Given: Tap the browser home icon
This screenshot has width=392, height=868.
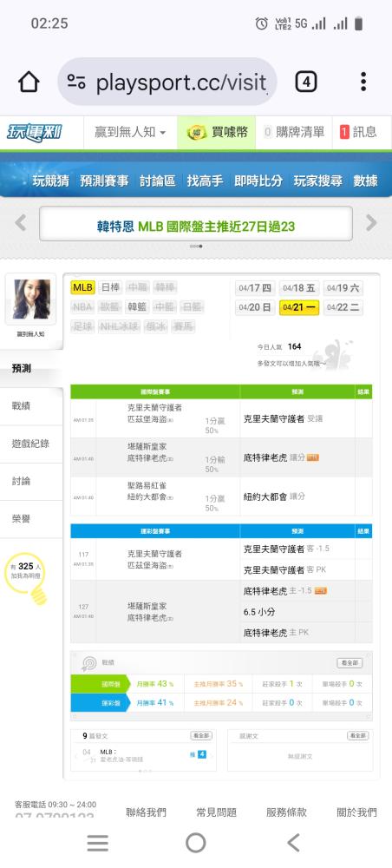Looking at the screenshot, I should point(29,82).
